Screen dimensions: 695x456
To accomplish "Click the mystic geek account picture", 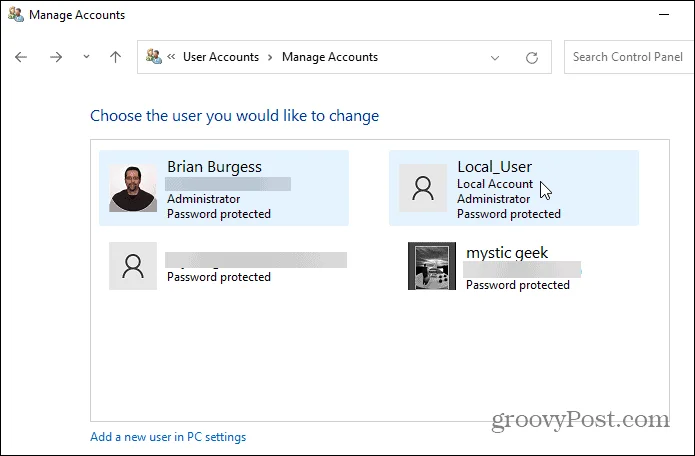I will (432, 266).
